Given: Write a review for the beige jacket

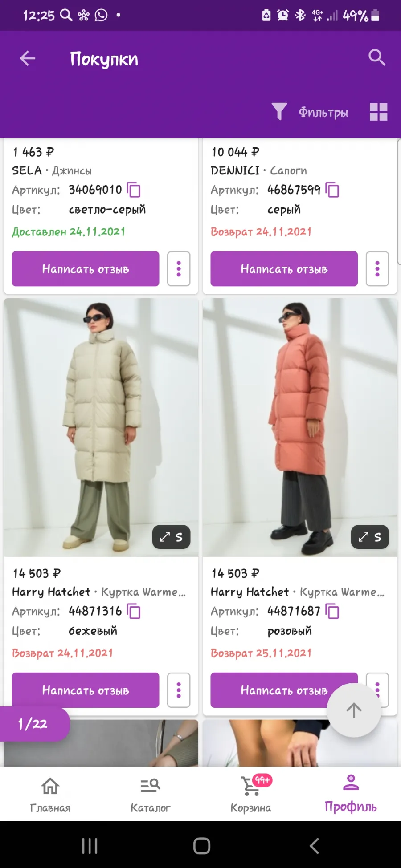Looking at the screenshot, I should 86,690.
